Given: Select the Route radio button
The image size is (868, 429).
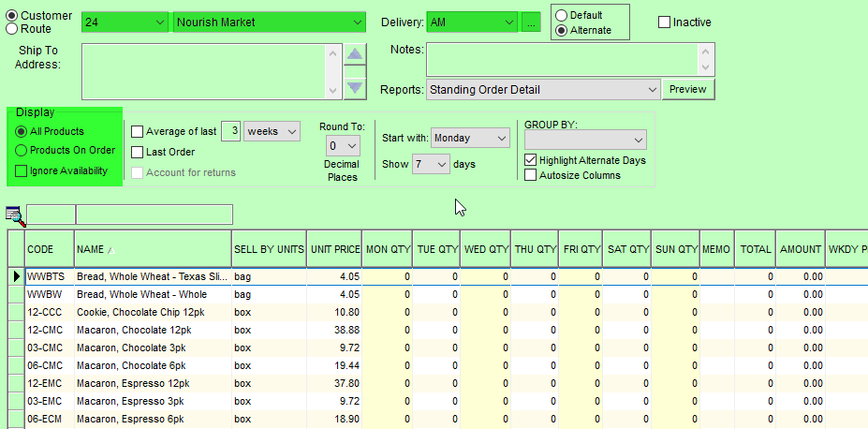Looking at the screenshot, I should pyautogui.click(x=11, y=29).
